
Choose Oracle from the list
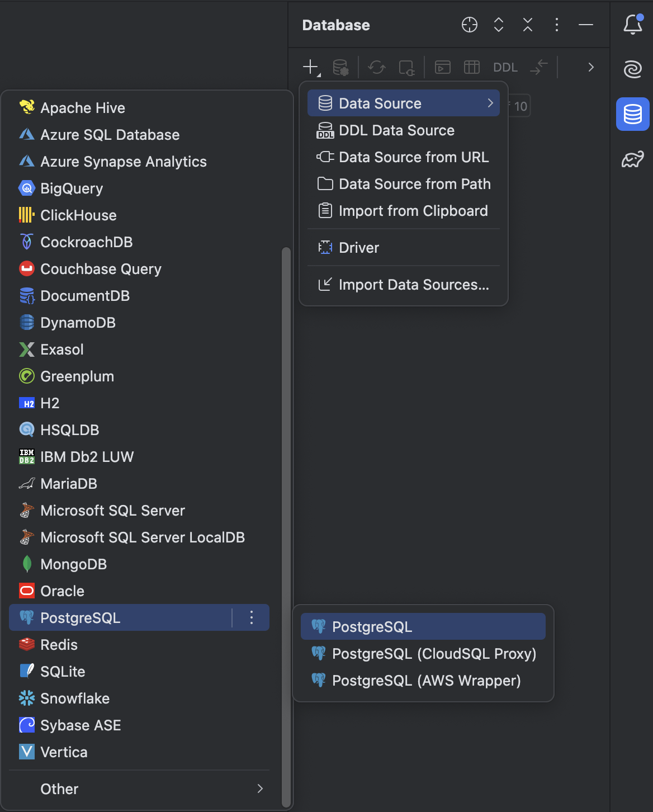click(139, 591)
